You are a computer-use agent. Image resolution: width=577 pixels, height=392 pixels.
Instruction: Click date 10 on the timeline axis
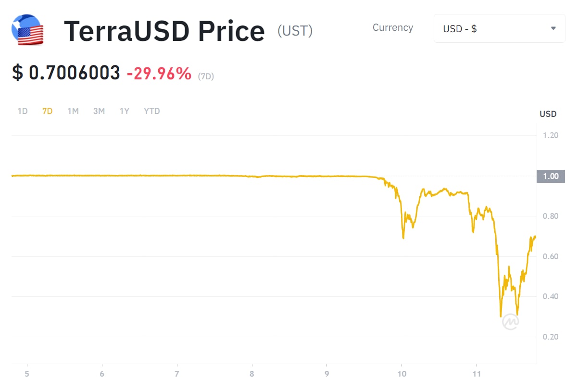click(x=401, y=374)
